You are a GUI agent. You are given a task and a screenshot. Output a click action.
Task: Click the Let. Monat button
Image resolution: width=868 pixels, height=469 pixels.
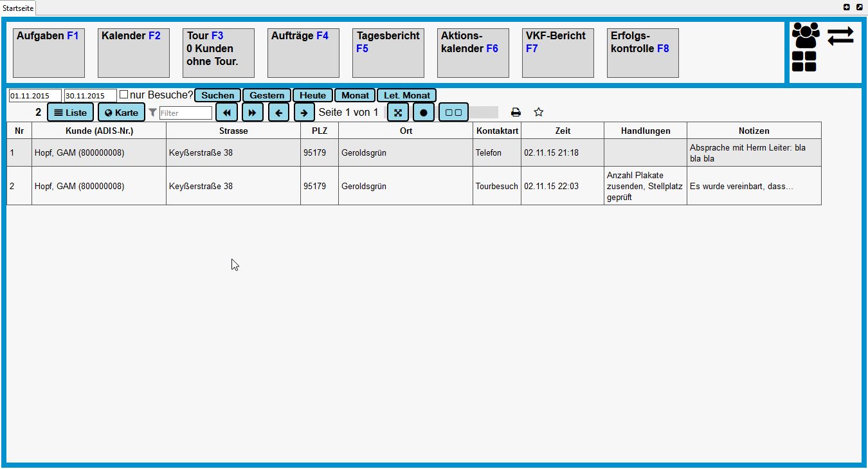click(x=406, y=95)
